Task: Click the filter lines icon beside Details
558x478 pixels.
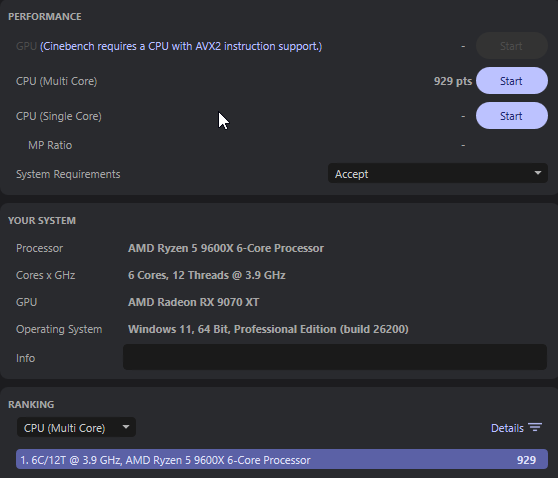Action: click(535, 427)
